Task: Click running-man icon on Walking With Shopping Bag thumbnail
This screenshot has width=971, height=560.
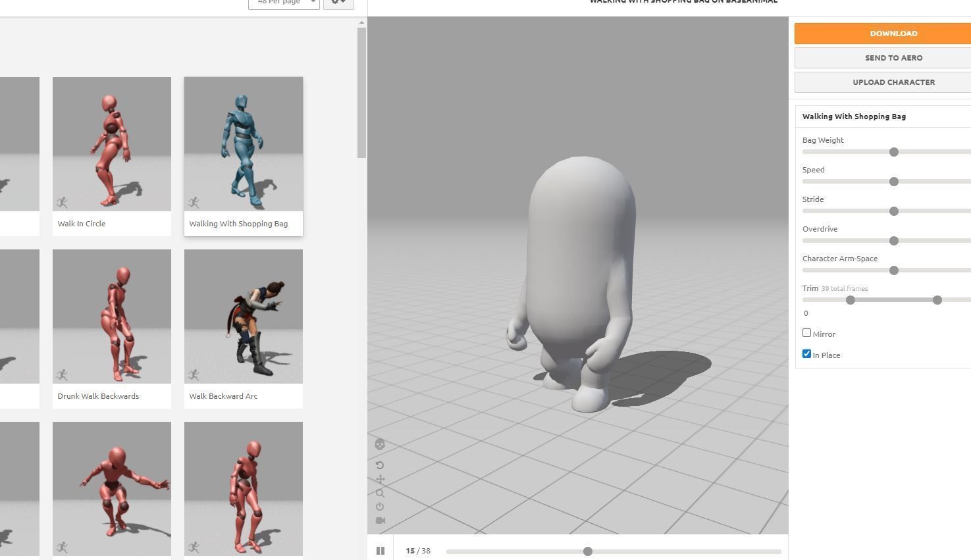Action: click(194, 203)
